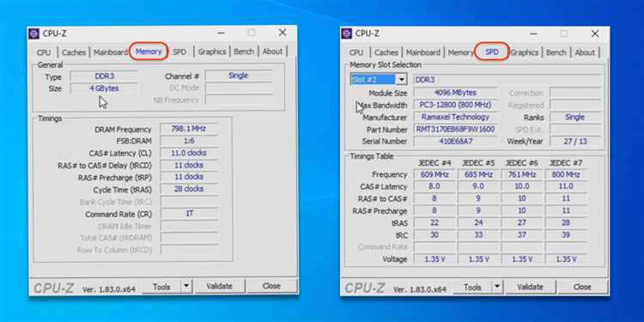644x322 pixels.
Task: Open the About tab in left window
Action: (273, 52)
